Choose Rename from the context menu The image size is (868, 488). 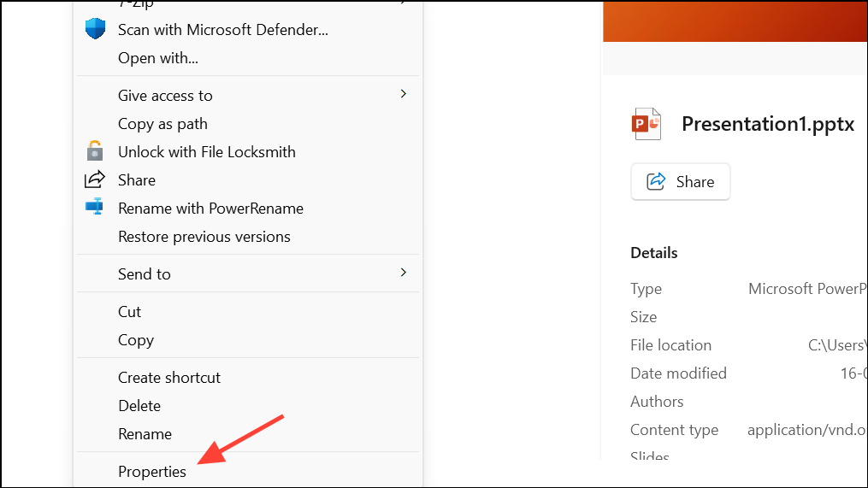pyautogui.click(x=145, y=434)
